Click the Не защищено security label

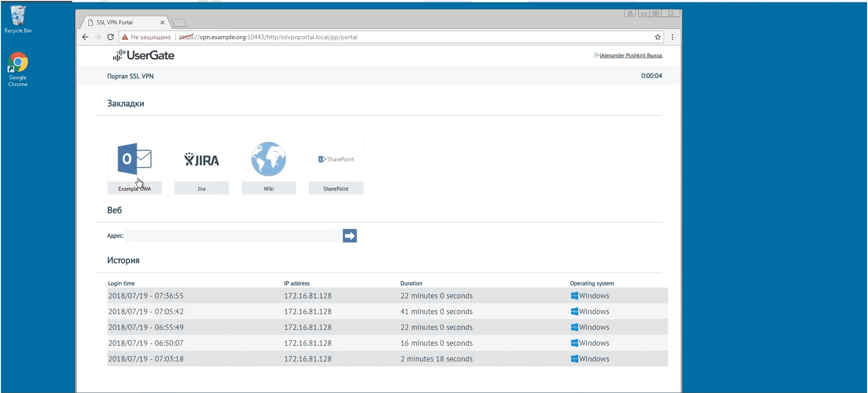coord(151,37)
